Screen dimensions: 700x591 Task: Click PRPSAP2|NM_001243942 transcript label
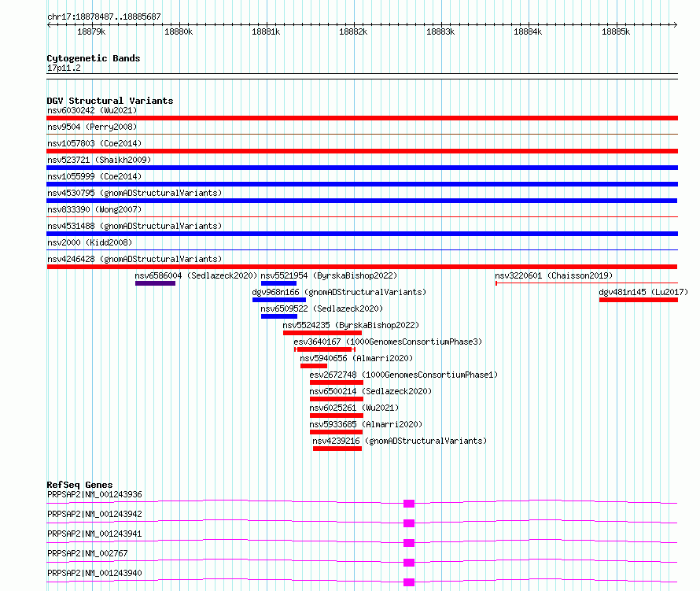point(94,514)
